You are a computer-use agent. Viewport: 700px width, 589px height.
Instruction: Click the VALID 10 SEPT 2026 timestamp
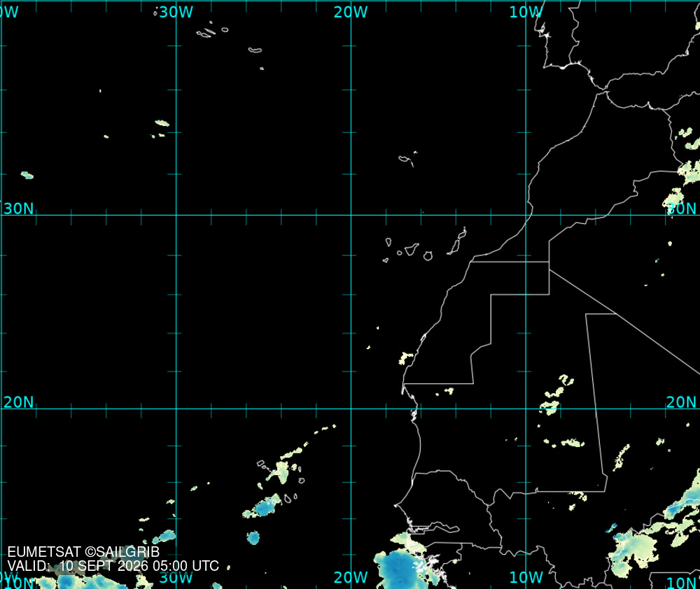[113, 566]
